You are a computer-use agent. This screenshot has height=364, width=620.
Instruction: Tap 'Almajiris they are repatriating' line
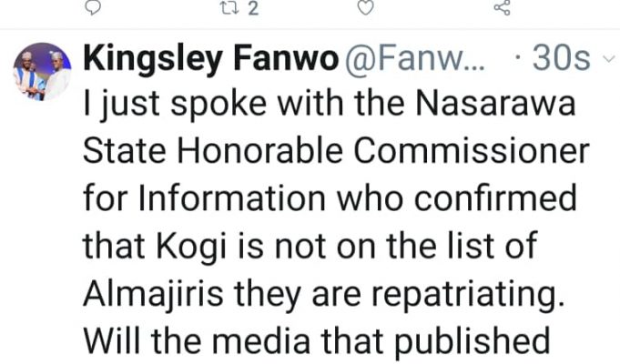tap(323, 295)
